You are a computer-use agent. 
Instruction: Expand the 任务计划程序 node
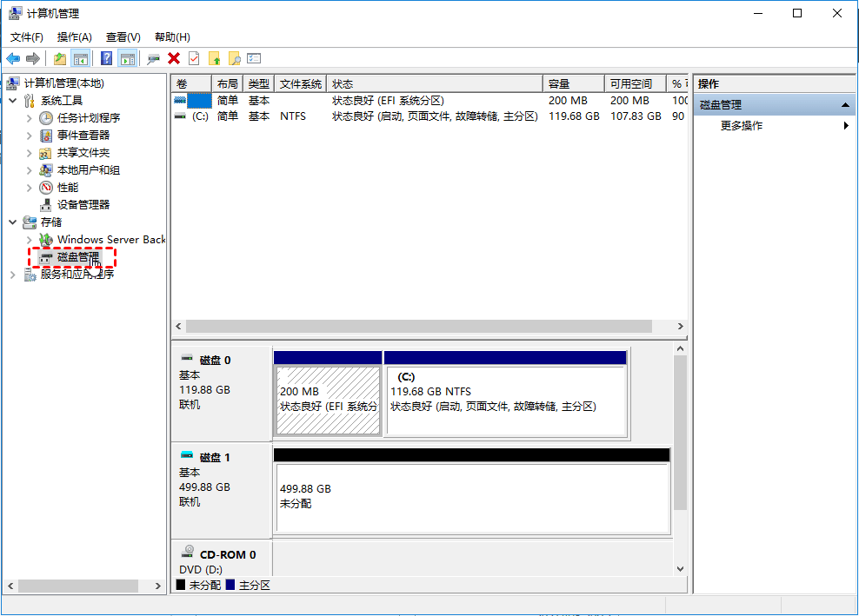tap(29, 117)
